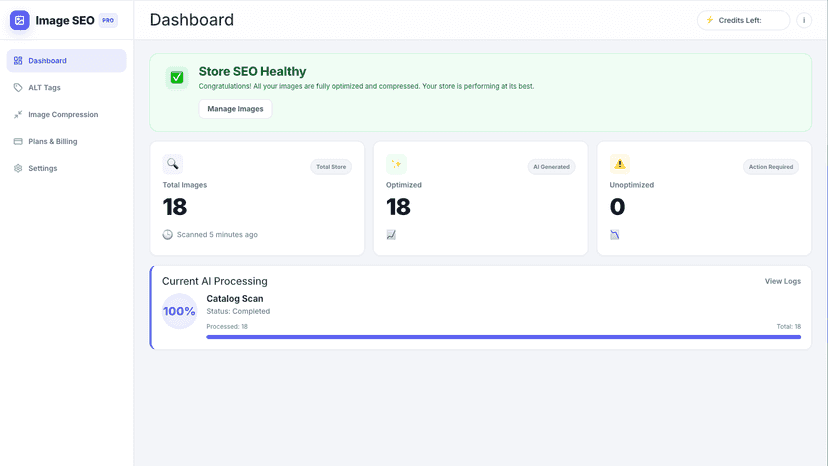Click the Store SEO Healthy heading

tap(252, 71)
